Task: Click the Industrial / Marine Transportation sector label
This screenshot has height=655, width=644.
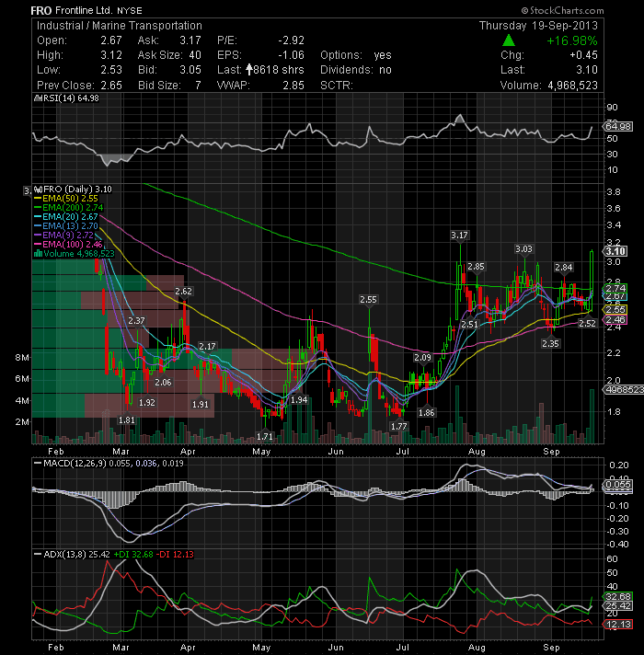Action: (120, 26)
